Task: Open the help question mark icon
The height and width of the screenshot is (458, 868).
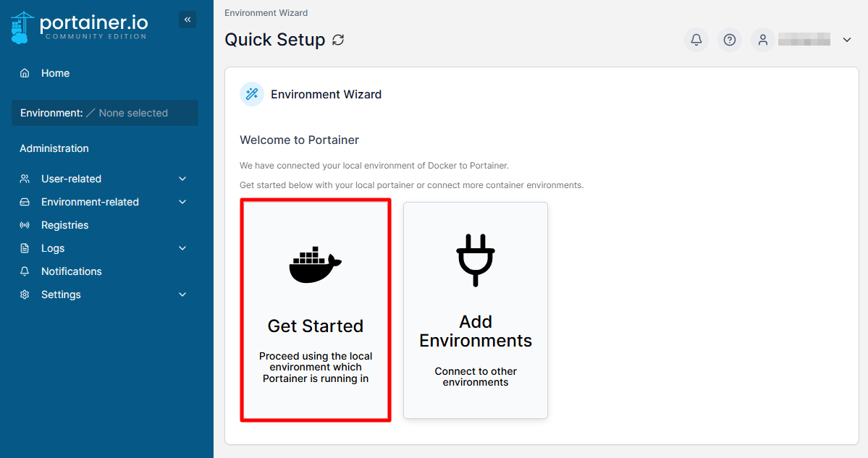Action: tap(730, 40)
